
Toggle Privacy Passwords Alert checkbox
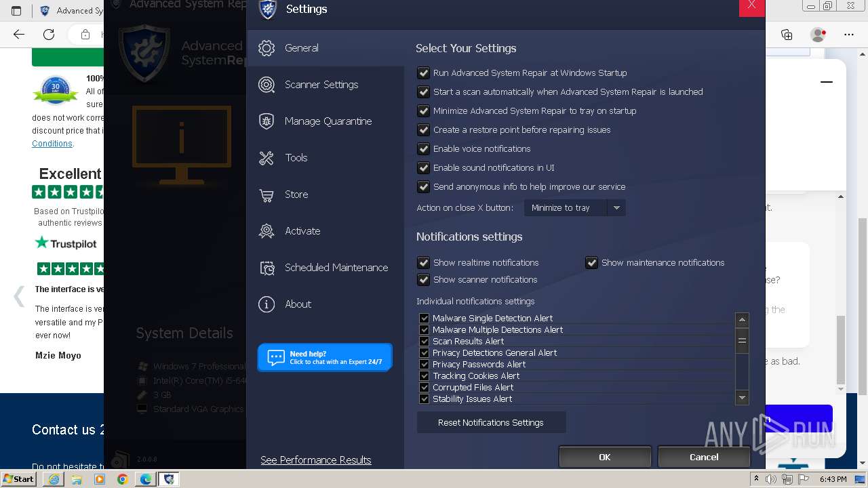424,364
